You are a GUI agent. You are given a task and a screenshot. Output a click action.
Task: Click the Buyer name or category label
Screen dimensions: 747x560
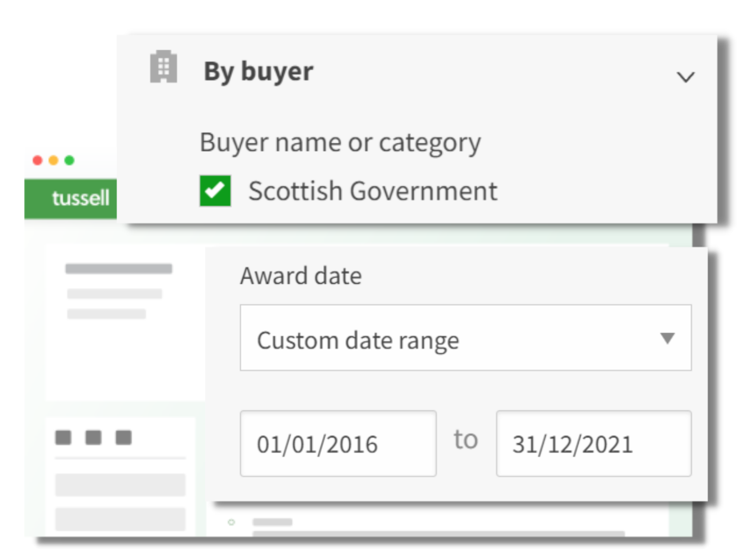[x=340, y=142]
